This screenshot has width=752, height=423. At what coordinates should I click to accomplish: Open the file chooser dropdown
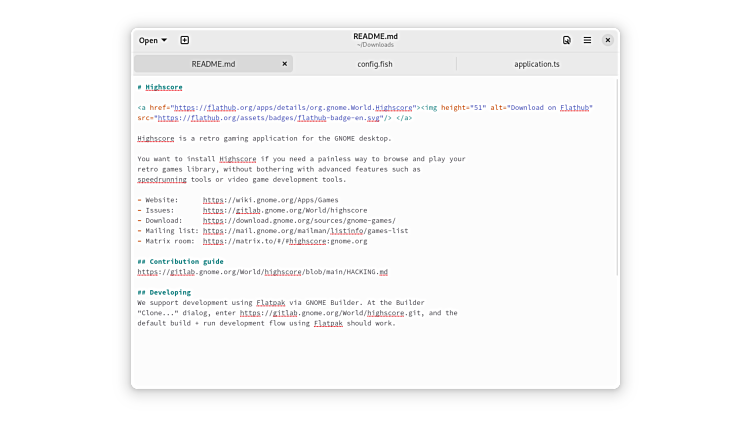153,40
